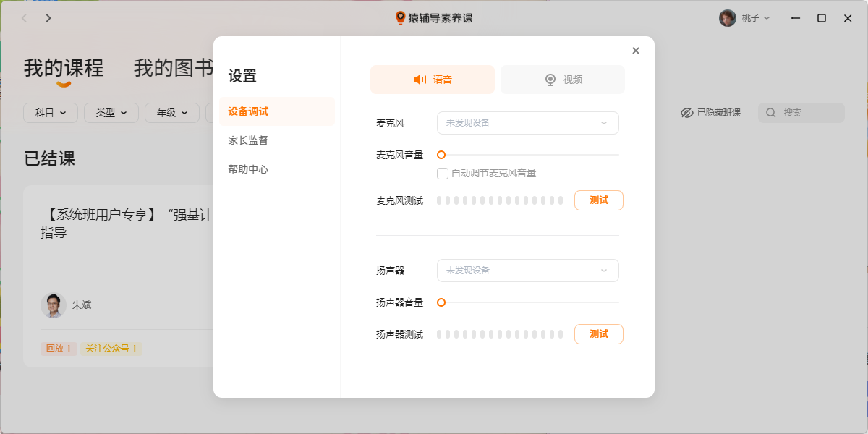Open the 扬声器 device dropdown

pos(527,271)
